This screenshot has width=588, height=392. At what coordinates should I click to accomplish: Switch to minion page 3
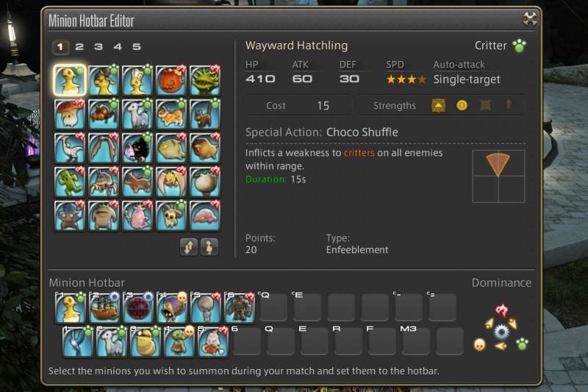98,47
